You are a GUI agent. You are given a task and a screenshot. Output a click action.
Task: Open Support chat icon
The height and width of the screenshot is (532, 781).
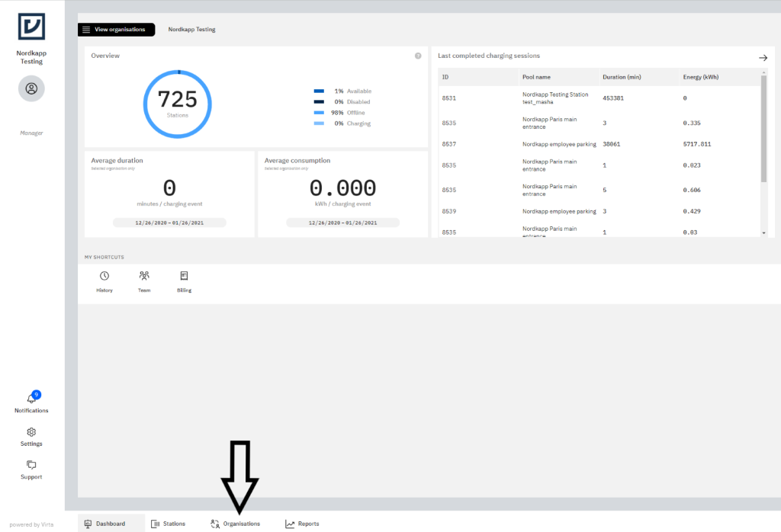31,465
